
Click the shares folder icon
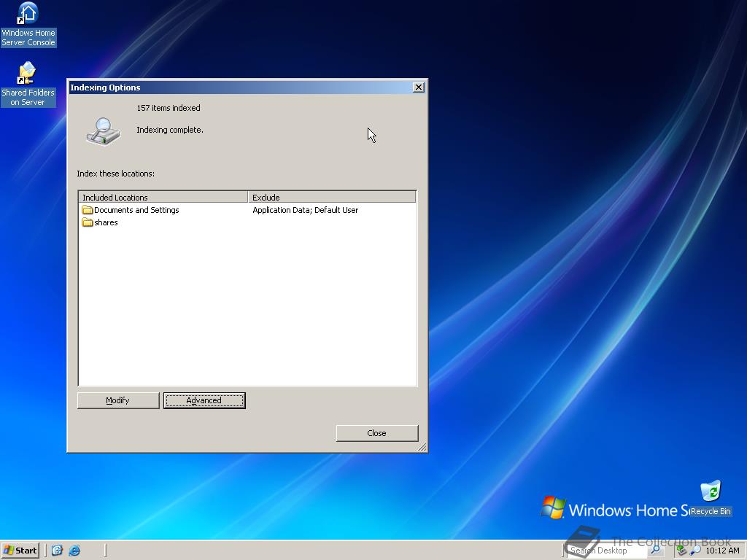coord(88,222)
